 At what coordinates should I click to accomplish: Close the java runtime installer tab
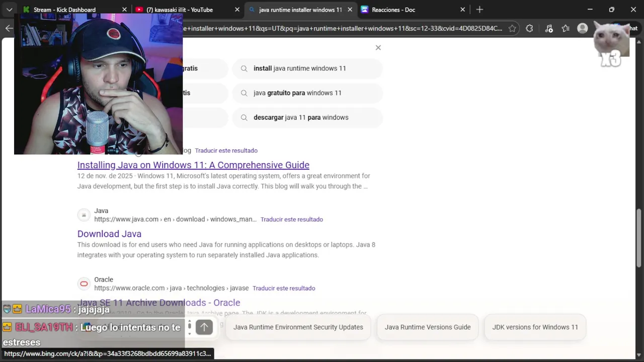350,10
